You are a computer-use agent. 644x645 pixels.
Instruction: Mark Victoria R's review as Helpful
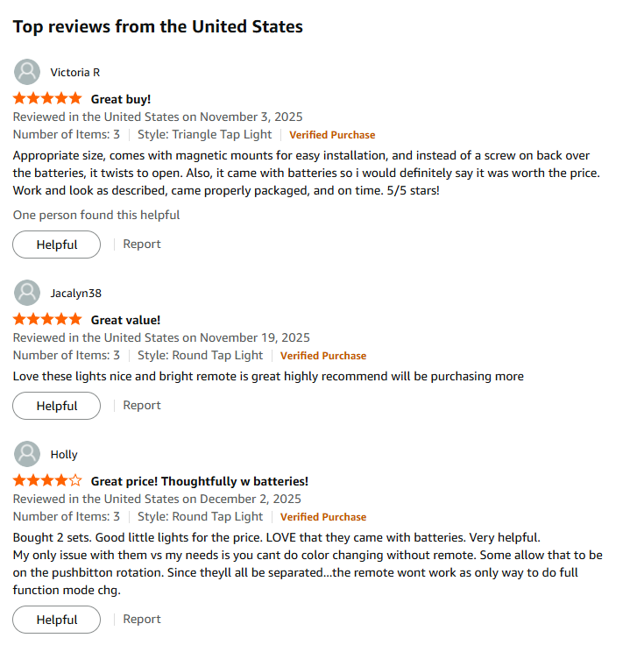point(57,245)
